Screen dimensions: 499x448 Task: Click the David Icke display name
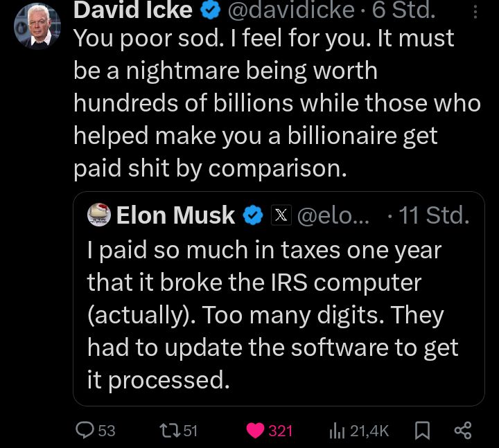pos(132,10)
